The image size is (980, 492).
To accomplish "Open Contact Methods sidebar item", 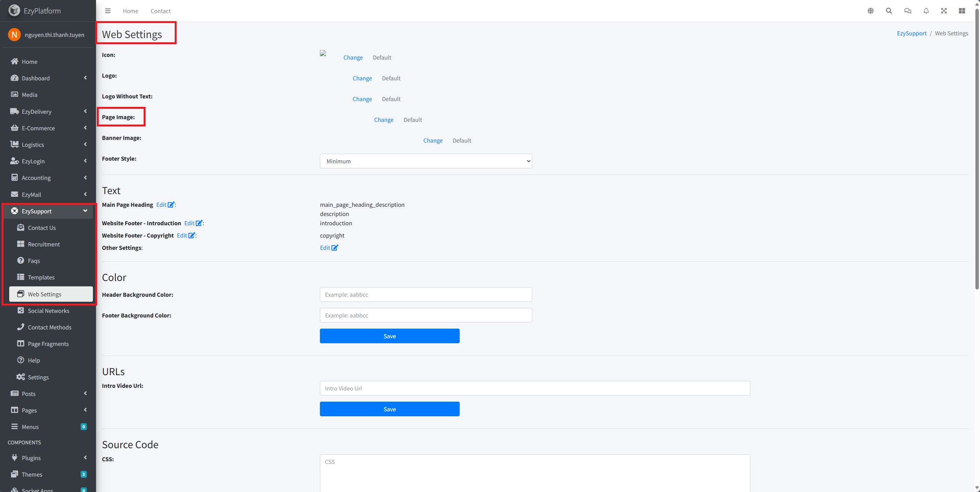I will tap(51, 327).
